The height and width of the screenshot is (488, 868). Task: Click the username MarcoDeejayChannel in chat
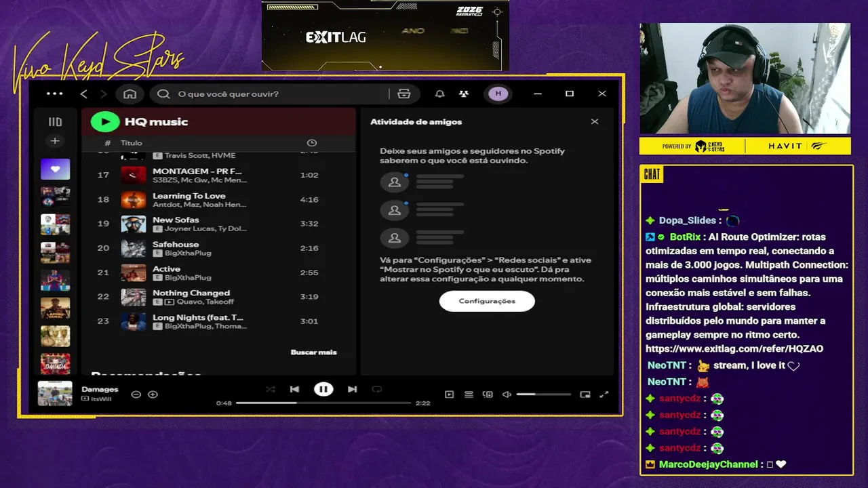click(x=709, y=464)
